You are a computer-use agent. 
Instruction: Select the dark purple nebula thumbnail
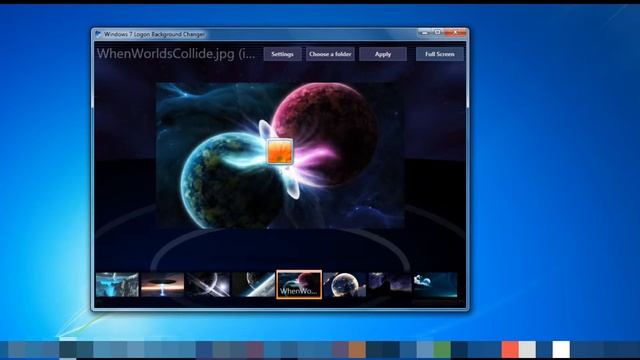(x=390, y=284)
